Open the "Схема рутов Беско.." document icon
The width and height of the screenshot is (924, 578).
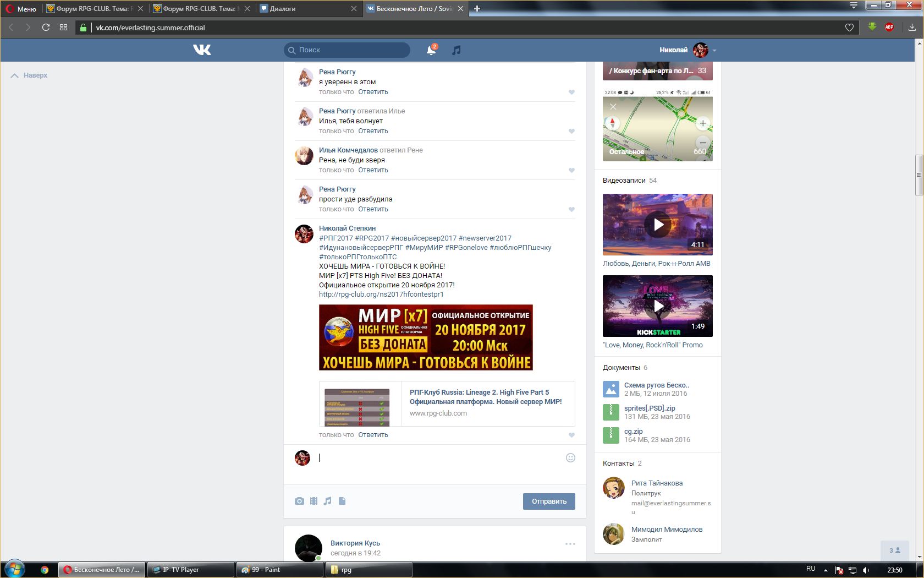coord(611,389)
